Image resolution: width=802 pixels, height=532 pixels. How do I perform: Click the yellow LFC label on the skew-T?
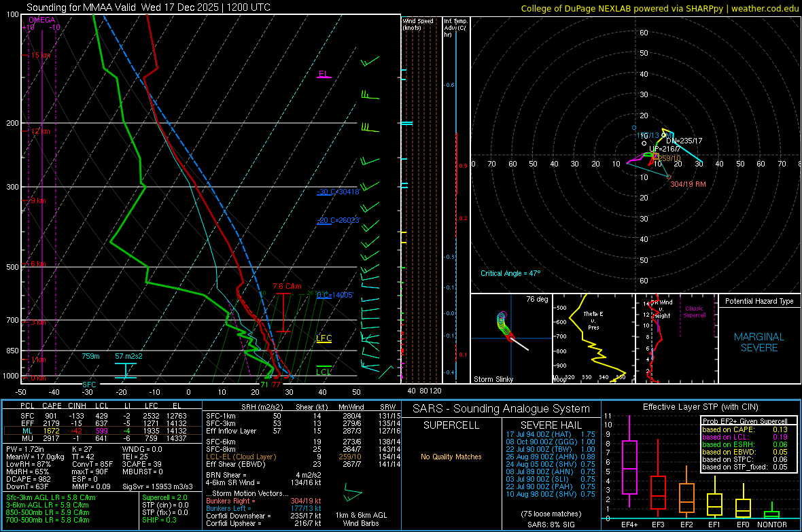coord(324,338)
